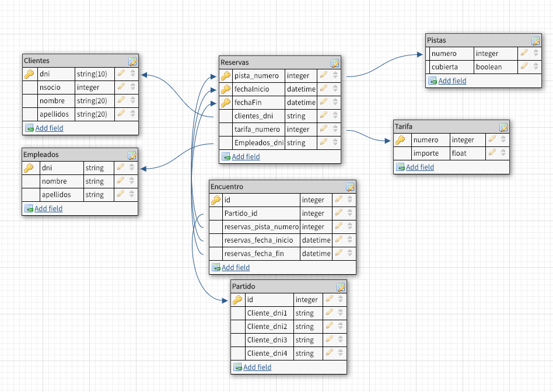Click reorder arrows for Empleados apellidos field
Viewport: 553px width, 392px height.
pyautogui.click(x=132, y=195)
